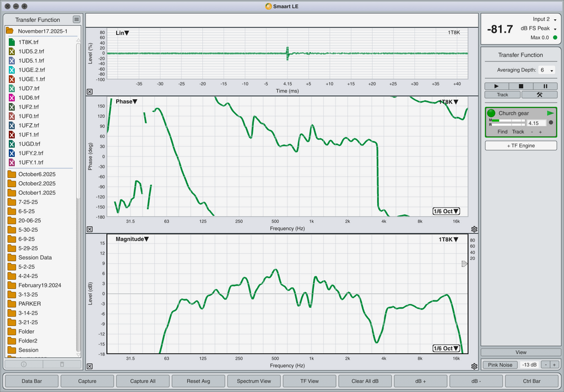Click the Church gear M level meter
The image size is (564, 392).
(507, 120)
